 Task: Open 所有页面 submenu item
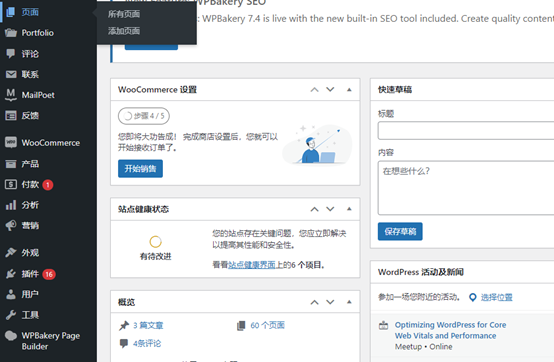(124, 14)
